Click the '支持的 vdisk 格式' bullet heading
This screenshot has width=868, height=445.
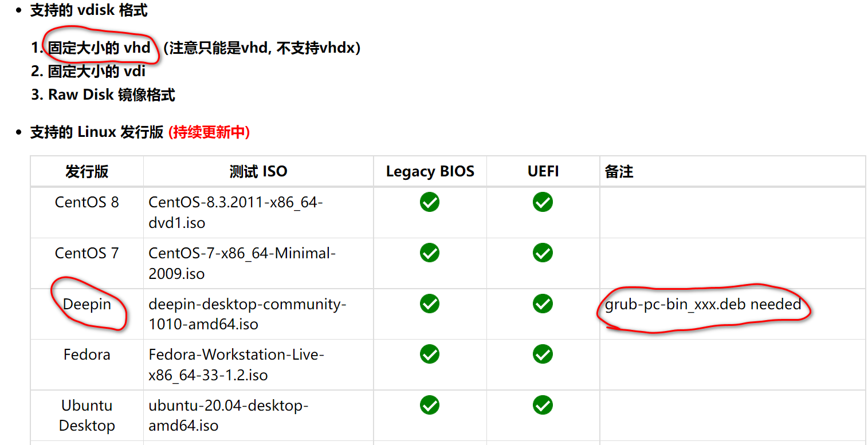pos(89,10)
